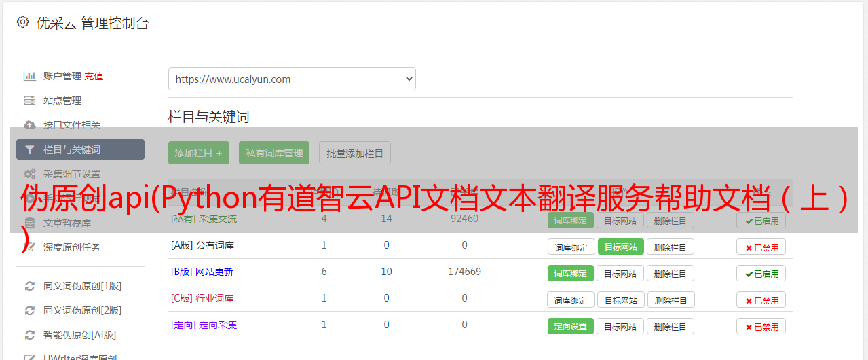868x360 pixels.
Task: Click 删除栏目 in the 定向采集 row
Action: [671, 326]
